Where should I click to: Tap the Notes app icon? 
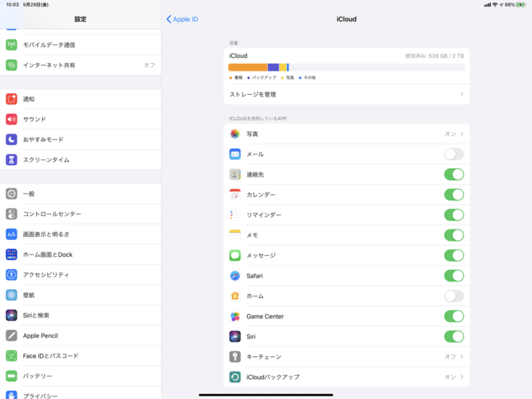(235, 235)
